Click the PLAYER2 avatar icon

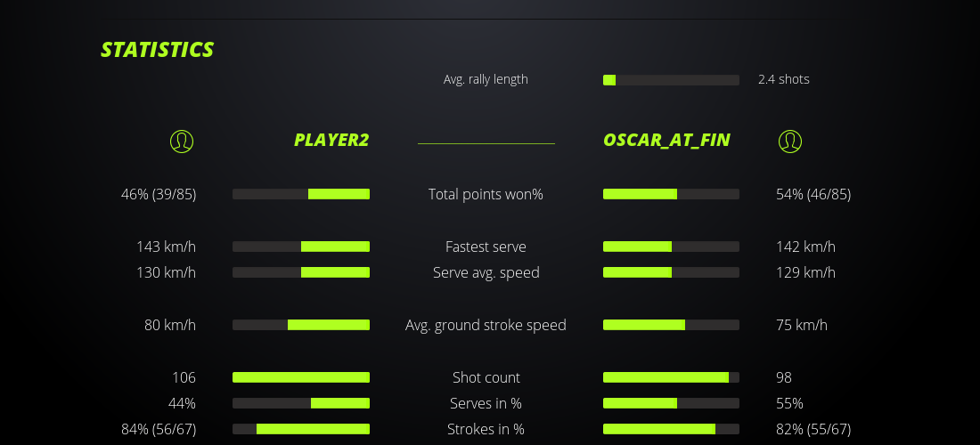(x=182, y=141)
